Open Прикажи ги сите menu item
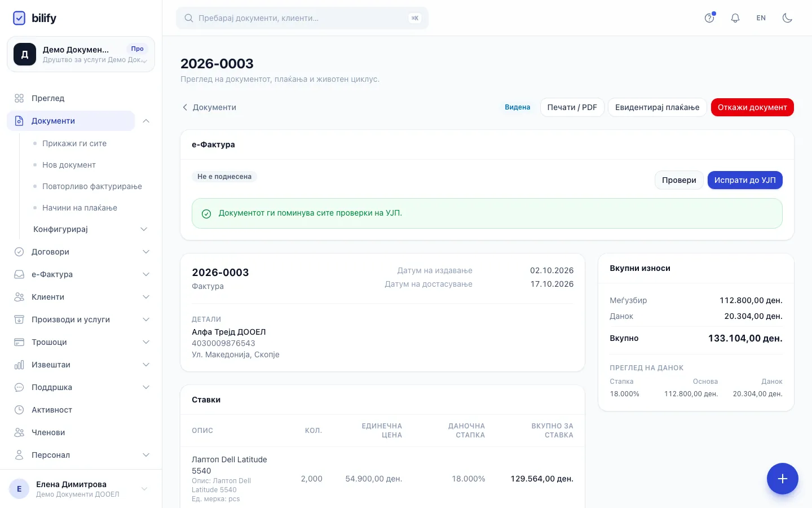Image resolution: width=812 pixels, height=508 pixels. click(74, 143)
